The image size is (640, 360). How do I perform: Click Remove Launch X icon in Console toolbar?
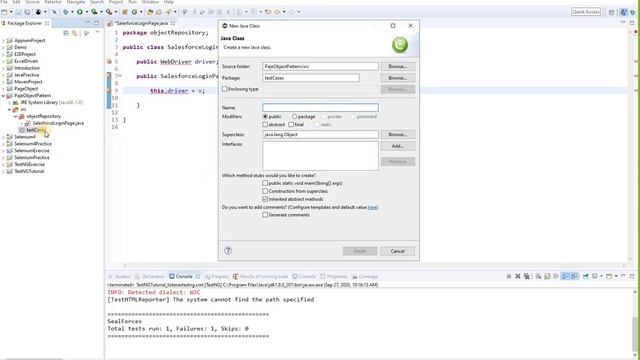point(518,276)
